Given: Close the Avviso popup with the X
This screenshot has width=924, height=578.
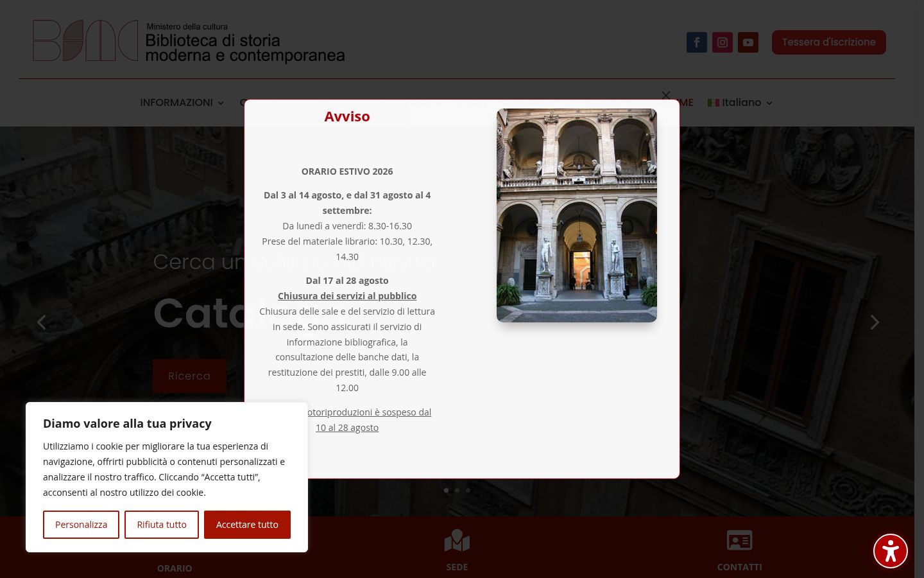Looking at the screenshot, I should point(666,96).
